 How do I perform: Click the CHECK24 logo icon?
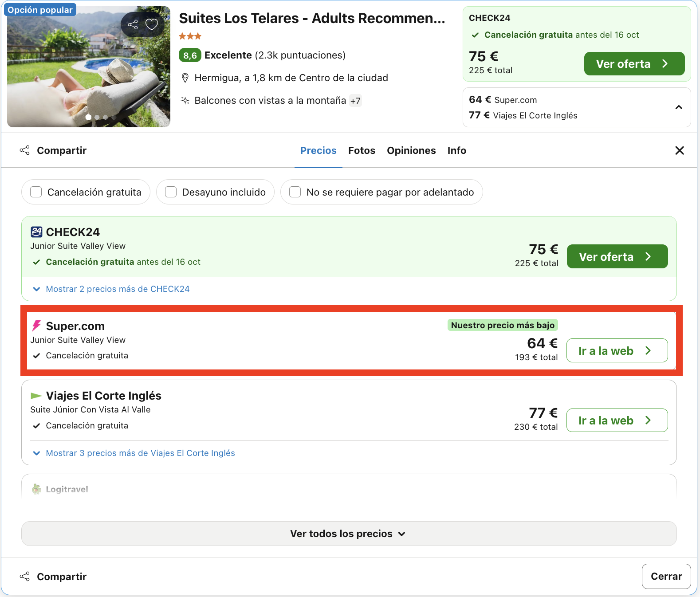pyautogui.click(x=36, y=232)
